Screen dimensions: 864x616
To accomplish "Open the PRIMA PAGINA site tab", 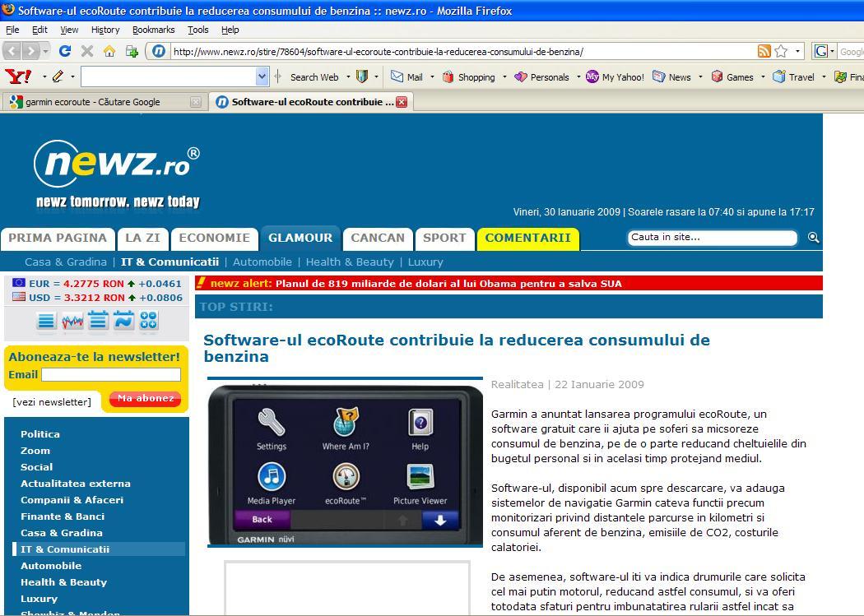I will point(58,238).
